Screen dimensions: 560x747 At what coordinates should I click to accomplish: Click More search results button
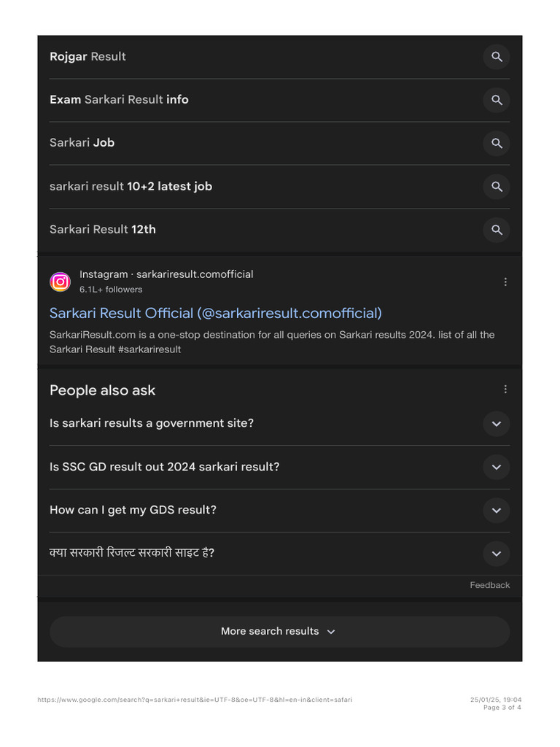279,632
